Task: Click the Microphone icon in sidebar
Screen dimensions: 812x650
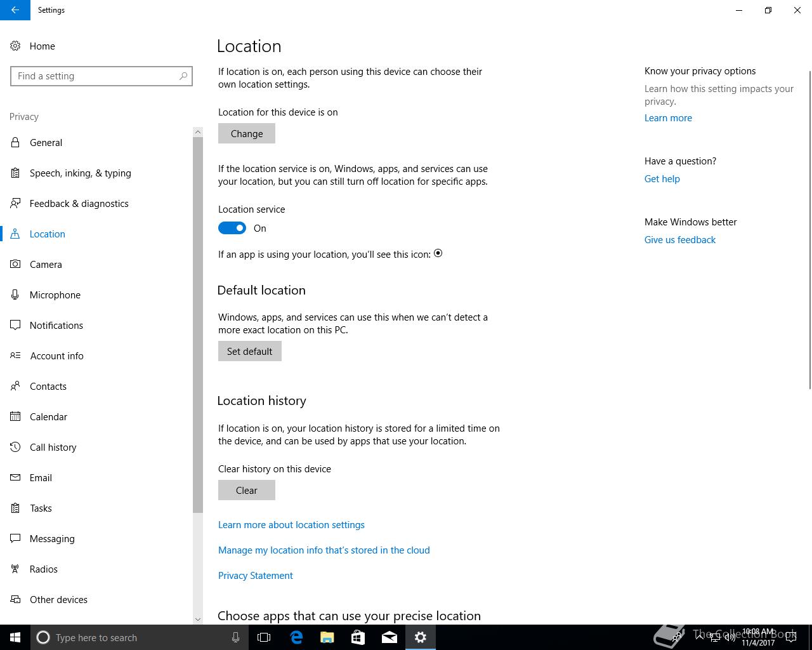Action: (15, 295)
